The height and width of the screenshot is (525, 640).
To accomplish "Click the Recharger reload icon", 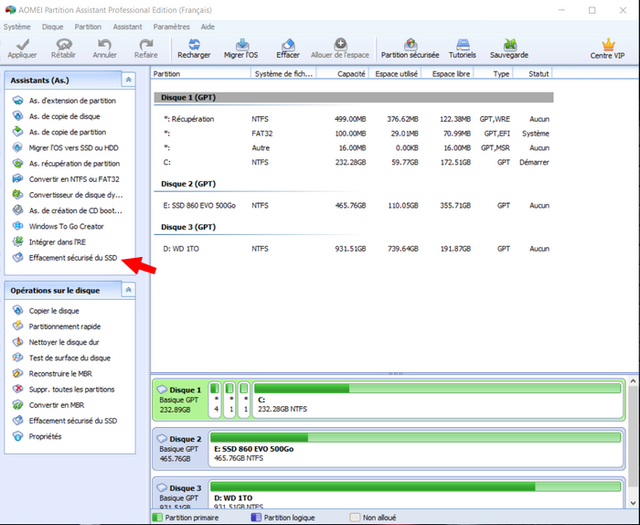I will tap(194, 44).
